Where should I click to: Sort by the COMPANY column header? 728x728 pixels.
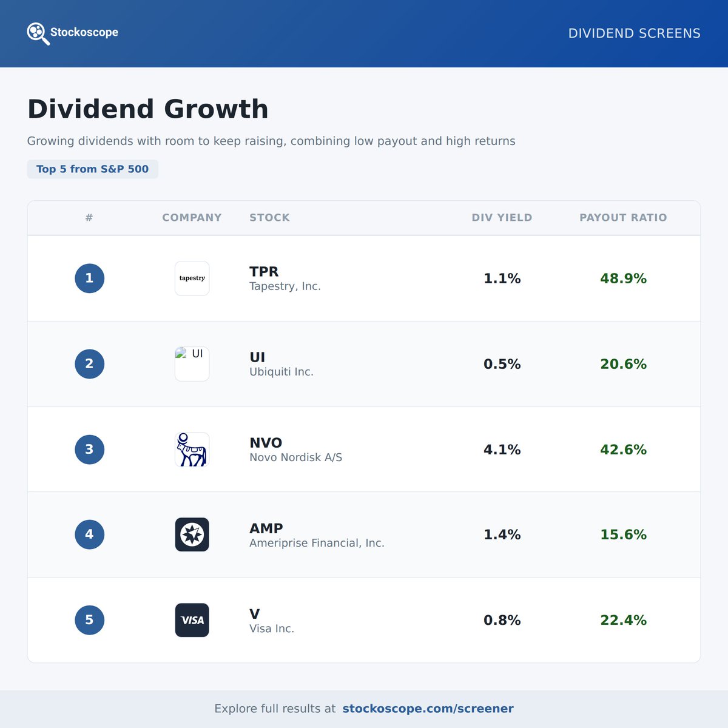tap(192, 218)
